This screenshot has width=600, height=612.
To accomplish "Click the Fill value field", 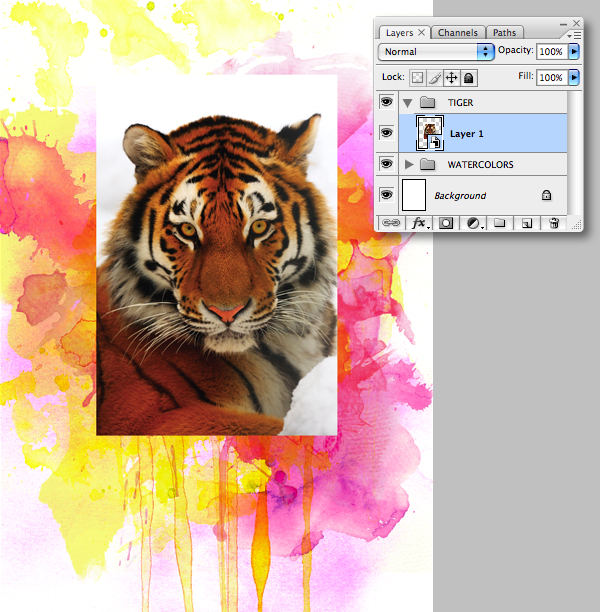I will [552, 78].
